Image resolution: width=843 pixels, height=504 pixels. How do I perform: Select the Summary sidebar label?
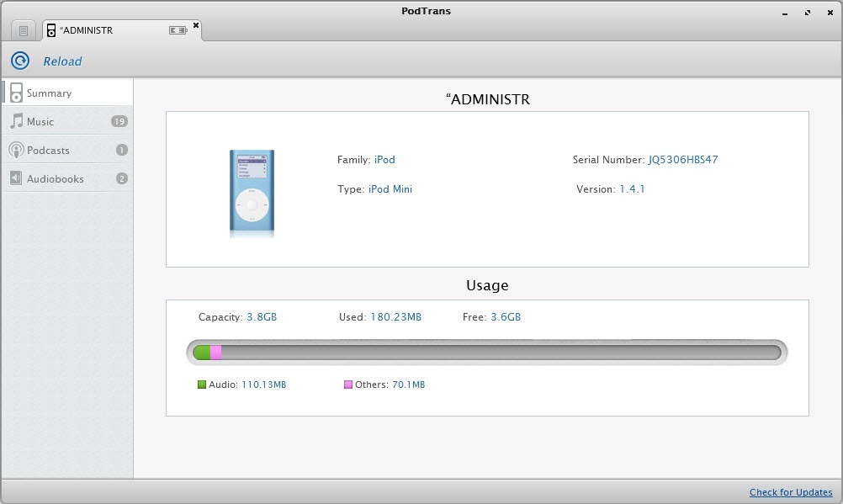click(49, 93)
